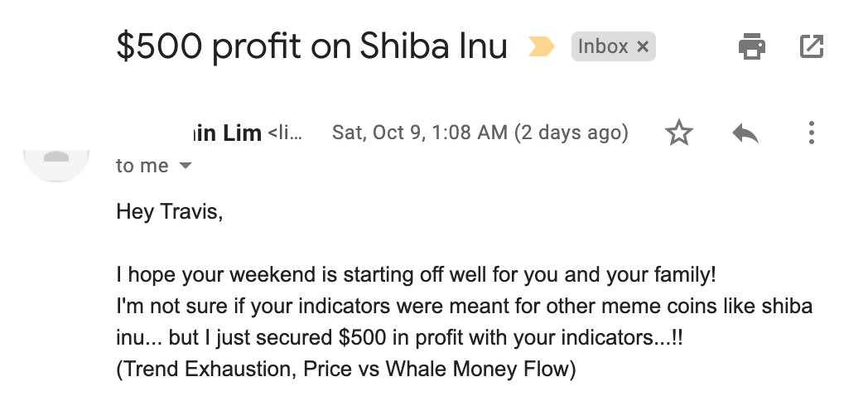Click the truncated sender email address

285,133
